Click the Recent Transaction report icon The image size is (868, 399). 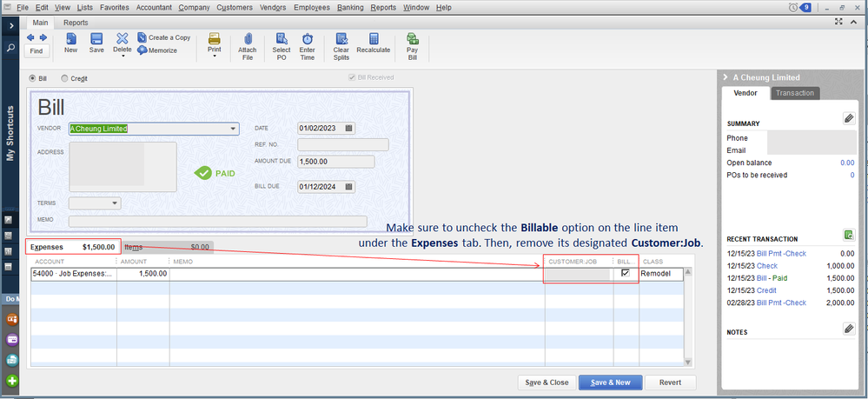tap(849, 235)
